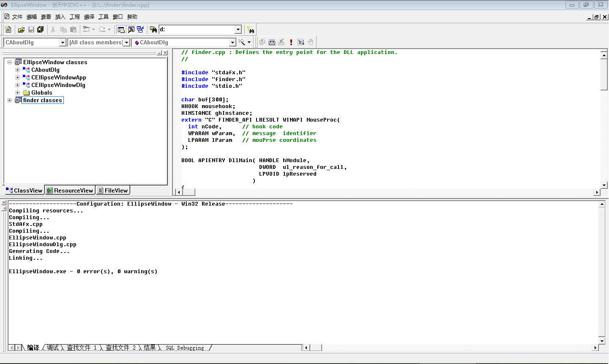Open the 查看 menu
Viewport: 609px width, 364px height.
click(46, 17)
